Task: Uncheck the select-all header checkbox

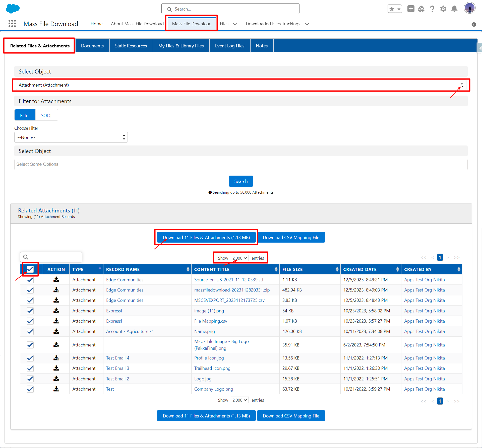Action: (30, 269)
